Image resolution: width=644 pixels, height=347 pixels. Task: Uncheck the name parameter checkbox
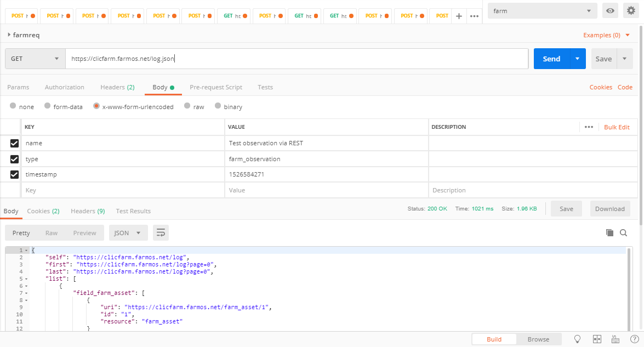[x=15, y=143]
